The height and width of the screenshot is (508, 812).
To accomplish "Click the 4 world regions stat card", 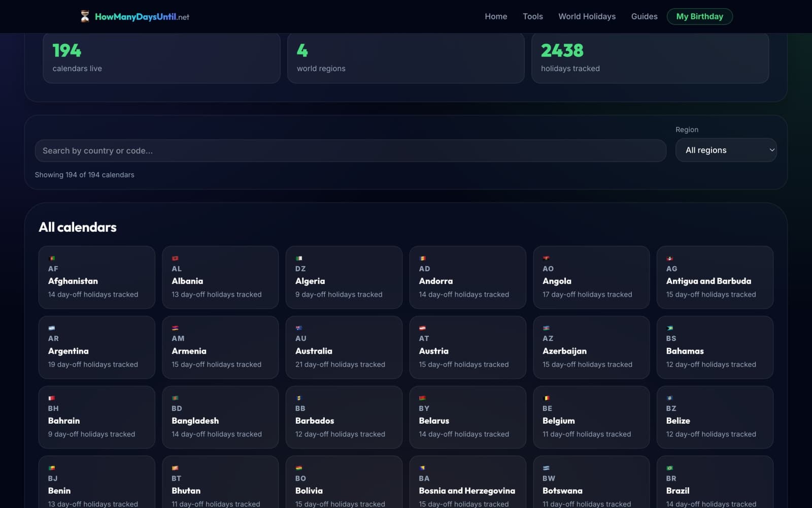I will click(x=405, y=58).
